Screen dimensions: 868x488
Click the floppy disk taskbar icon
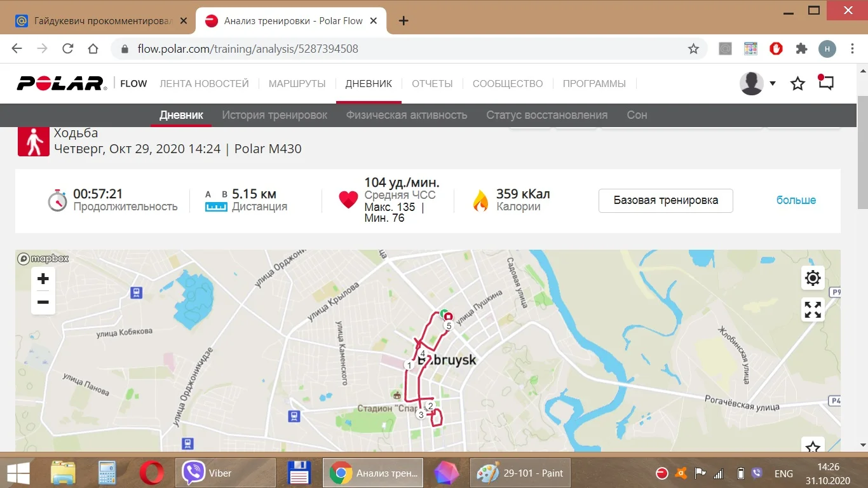[x=299, y=473]
